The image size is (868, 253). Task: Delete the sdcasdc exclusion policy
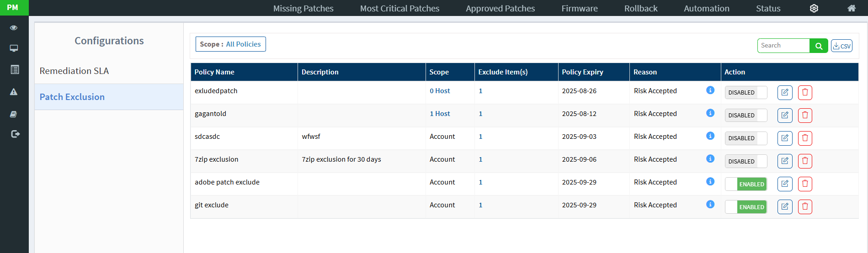805,138
